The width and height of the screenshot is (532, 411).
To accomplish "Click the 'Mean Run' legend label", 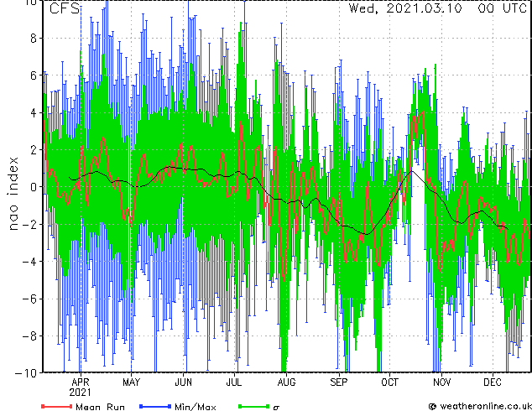I will click(101, 407).
